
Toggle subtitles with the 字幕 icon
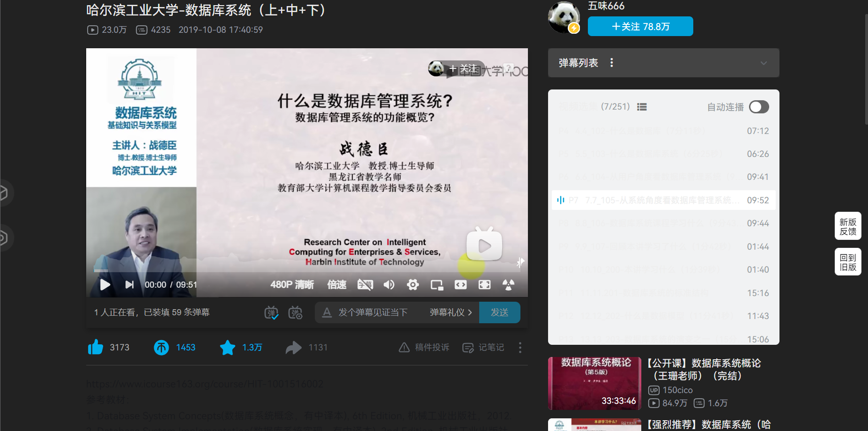(365, 284)
